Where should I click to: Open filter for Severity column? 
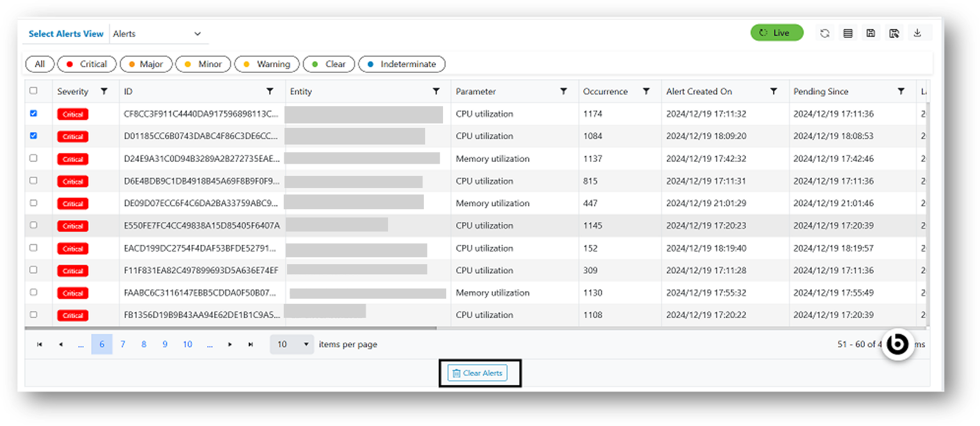pos(104,91)
